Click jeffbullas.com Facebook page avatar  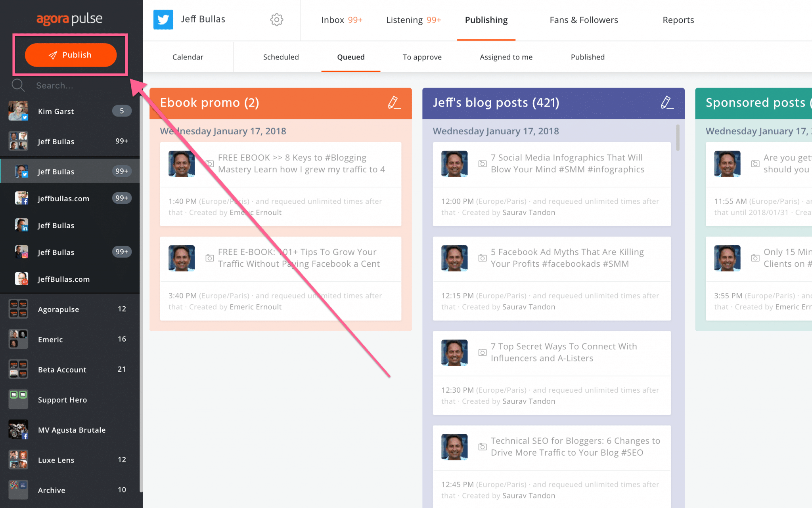point(21,198)
